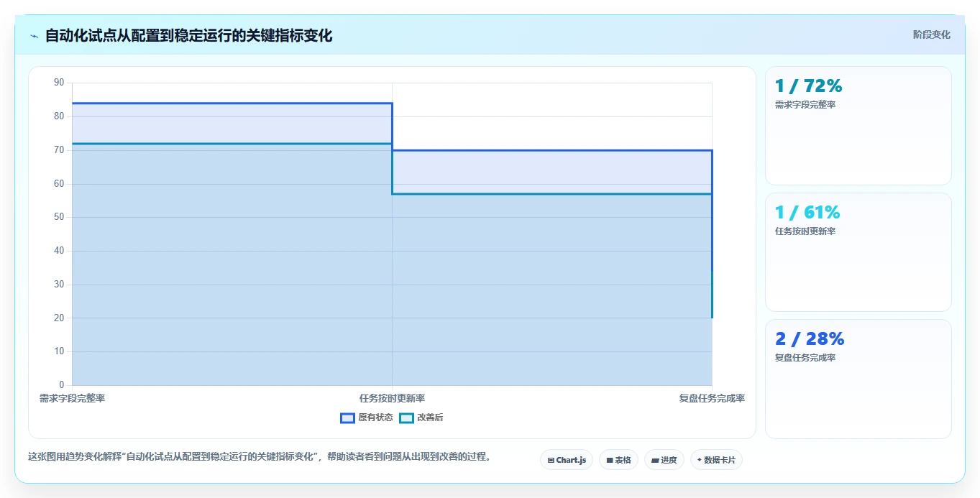This screenshot has height=498, width=980.
Task: Click the icon in the 进度 chip
Action: pos(656,460)
